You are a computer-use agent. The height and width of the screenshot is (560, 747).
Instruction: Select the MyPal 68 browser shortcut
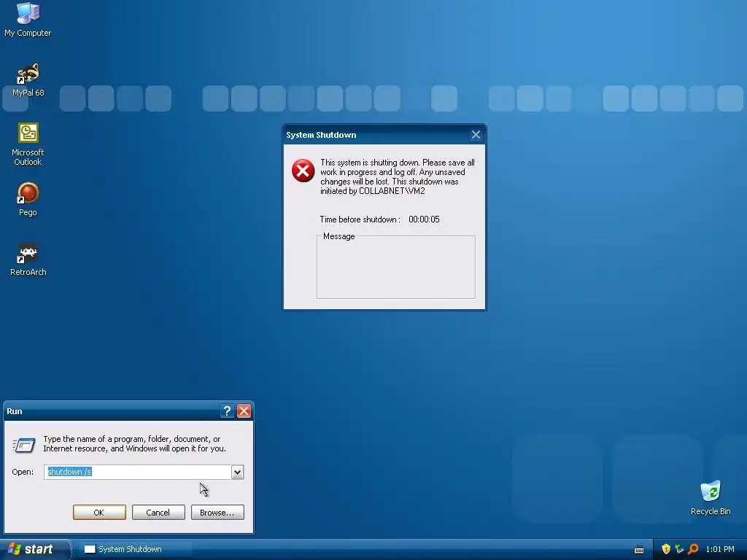(x=28, y=80)
